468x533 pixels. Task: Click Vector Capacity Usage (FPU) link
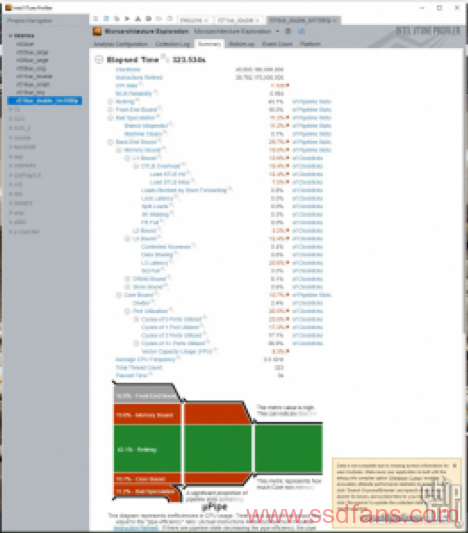click(x=177, y=351)
